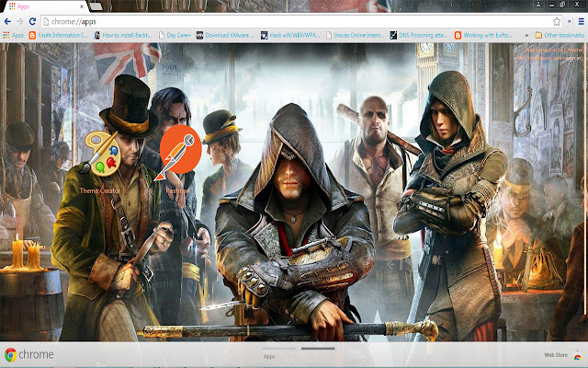Viewport: 588px width, 368px height.
Task: Restore down the Chrome window
Action: [562, 5]
